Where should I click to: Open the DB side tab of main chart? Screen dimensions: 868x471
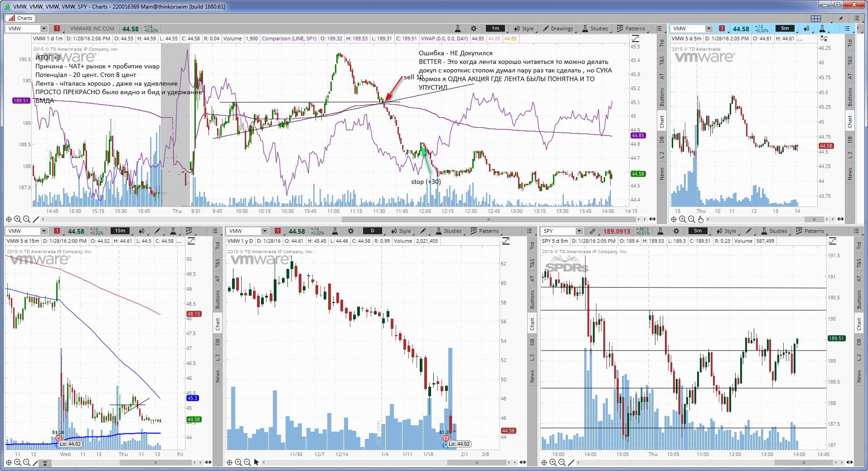click(661, 139)
